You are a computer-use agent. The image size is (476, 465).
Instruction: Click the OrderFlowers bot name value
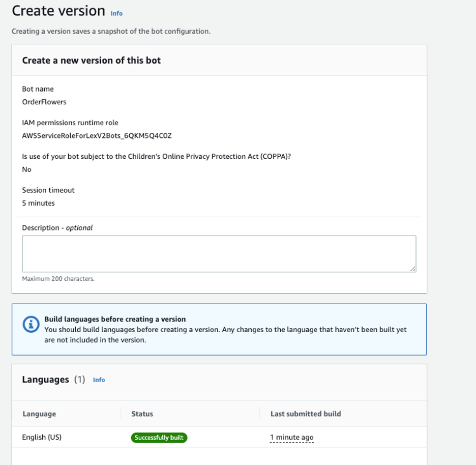pos(44,102)
